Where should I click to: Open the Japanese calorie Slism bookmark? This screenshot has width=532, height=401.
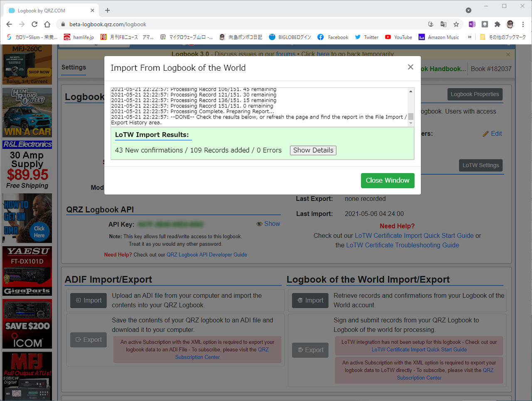click(x=32, y=37)
